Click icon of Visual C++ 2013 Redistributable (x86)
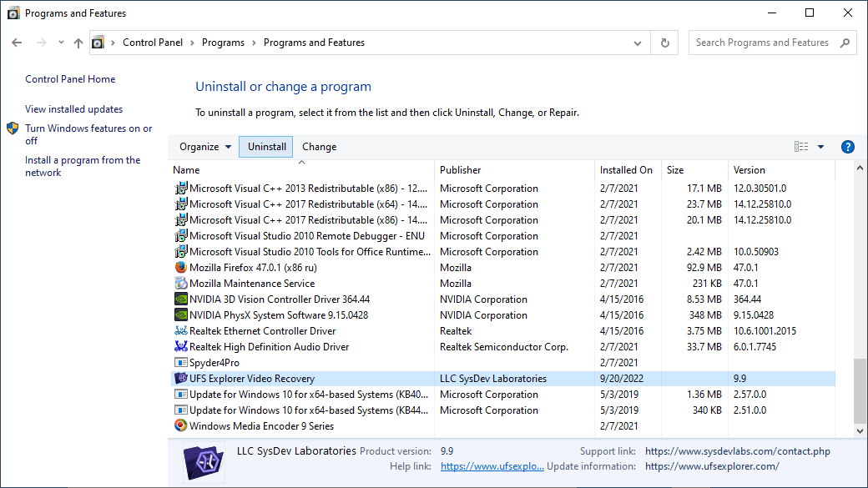 point(180,189)
